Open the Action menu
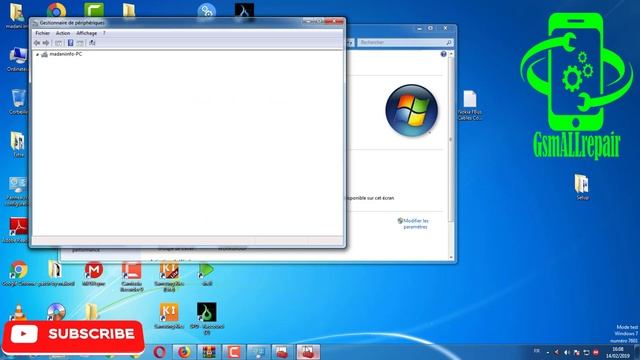The height and width of the screenshot is (360, 640). tap(63, 33)
